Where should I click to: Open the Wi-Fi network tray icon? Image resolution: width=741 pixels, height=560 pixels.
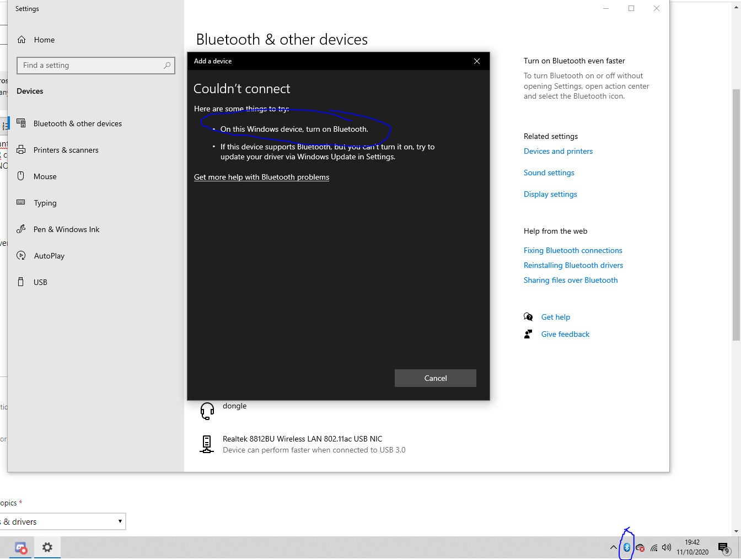(x=654, y=548)
